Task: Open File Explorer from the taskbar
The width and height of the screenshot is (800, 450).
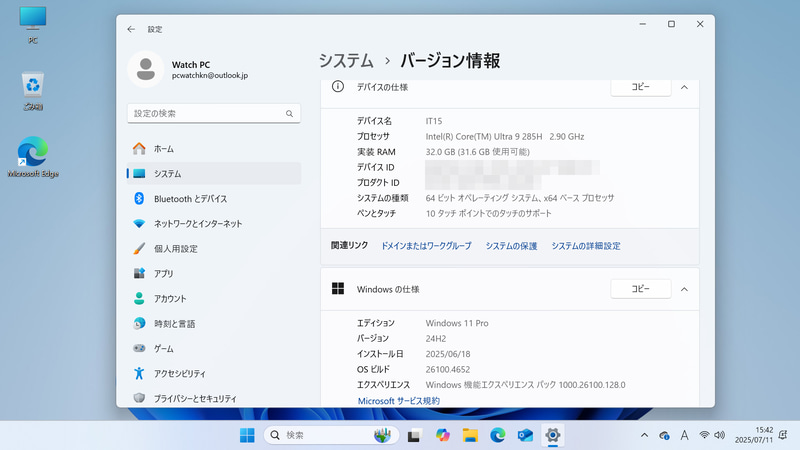Action: (470, 435)
